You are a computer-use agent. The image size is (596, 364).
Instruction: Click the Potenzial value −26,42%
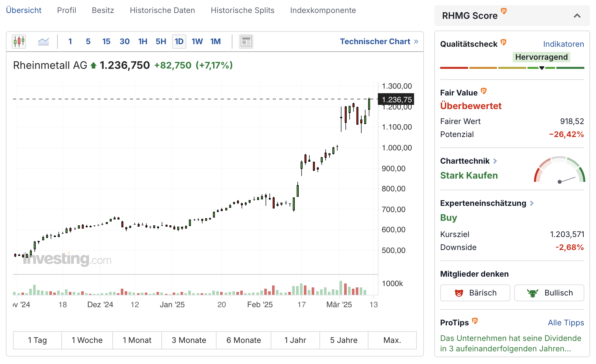tap(566, 134)
